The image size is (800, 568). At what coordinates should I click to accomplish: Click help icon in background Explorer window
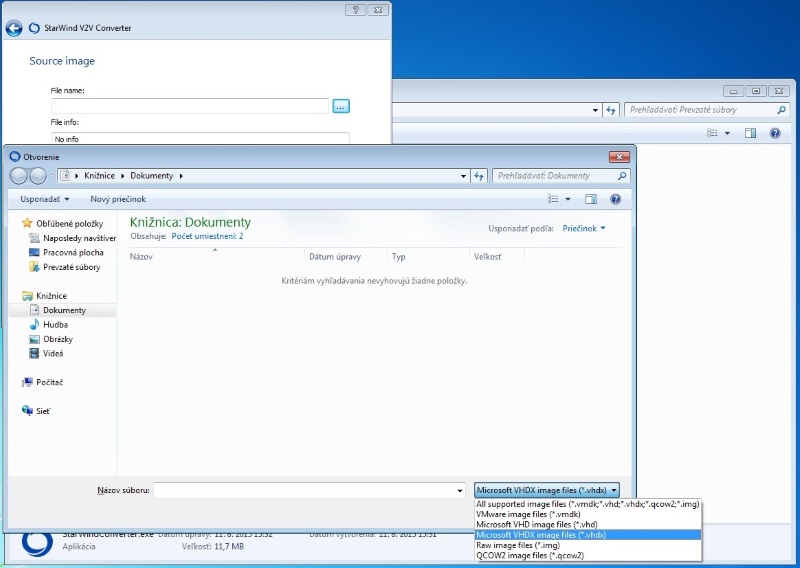coord(774,133)
